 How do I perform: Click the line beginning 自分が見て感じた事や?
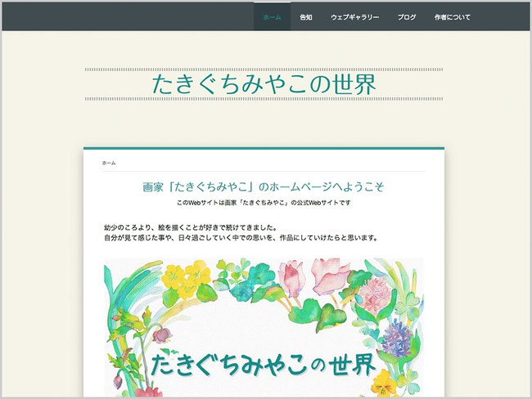(241, 238)
